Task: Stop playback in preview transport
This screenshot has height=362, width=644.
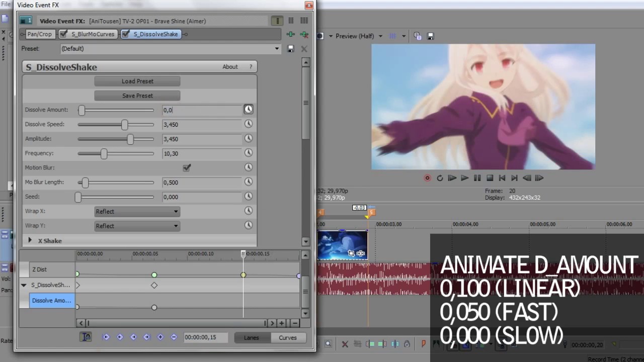Action: pos(490,178)
